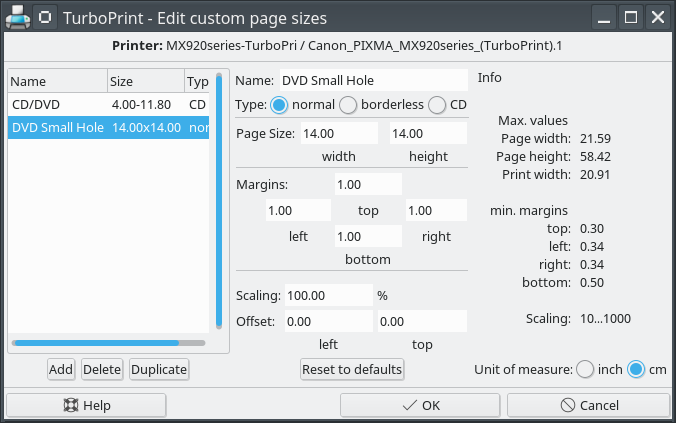Maximize the custom page sizes window
The width and height of the screenshot is (676, 423).
pos(630,17)
